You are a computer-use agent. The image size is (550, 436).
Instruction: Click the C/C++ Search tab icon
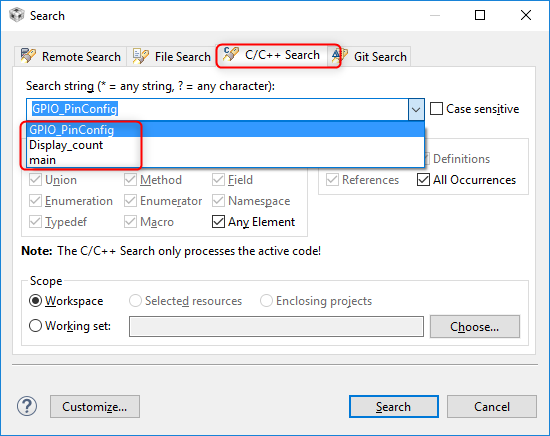(x=231, y=54)
